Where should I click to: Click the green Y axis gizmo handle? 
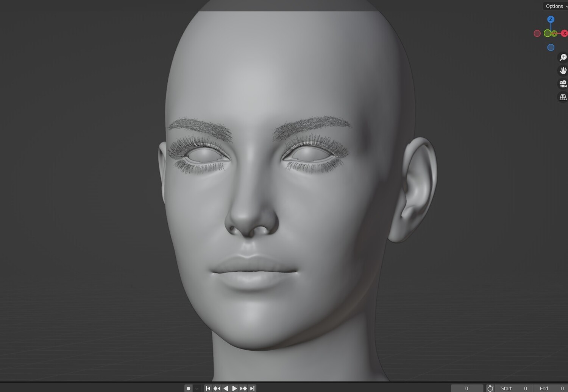tap(554, 33)
